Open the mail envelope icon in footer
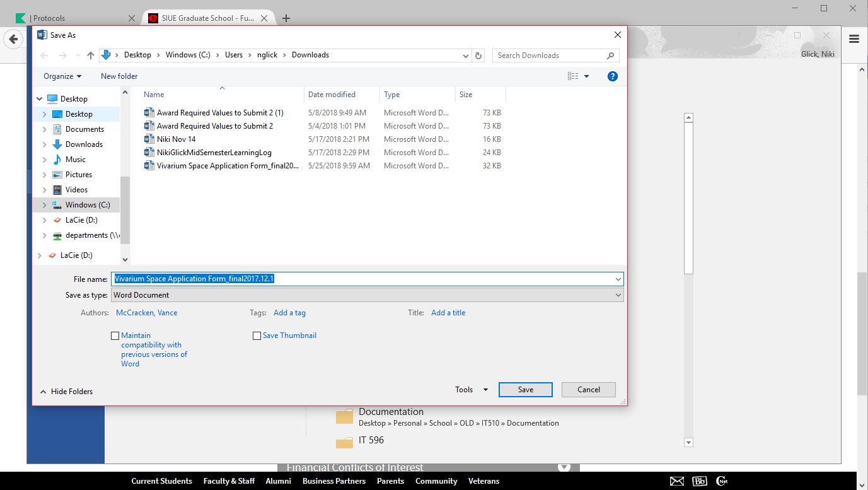868x490 pixels. click(x=676, y=481)
